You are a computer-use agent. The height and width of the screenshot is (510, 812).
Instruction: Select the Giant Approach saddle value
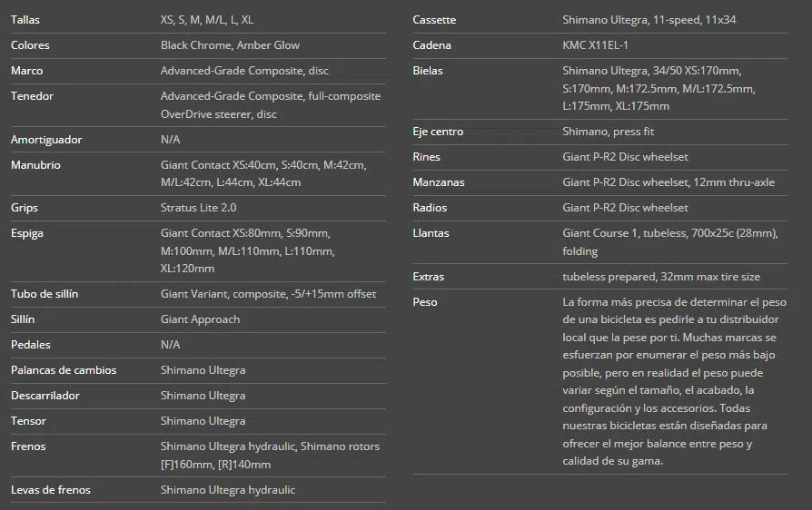(200, 319)
